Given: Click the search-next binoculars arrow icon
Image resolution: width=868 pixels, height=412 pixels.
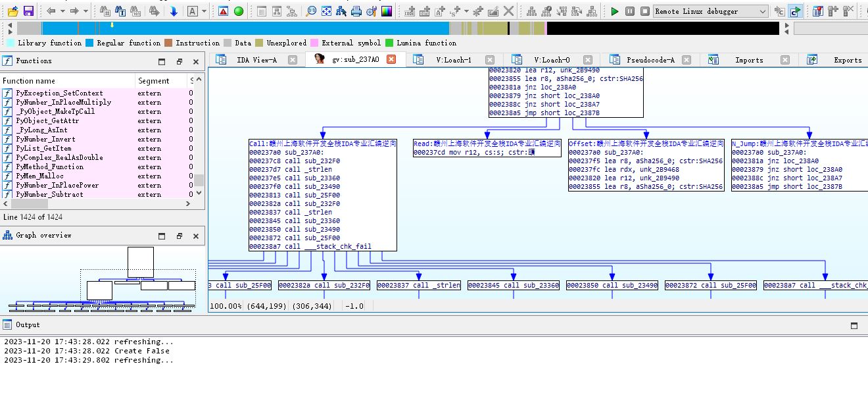Looking at the screenshot, I should click(155, 11).
